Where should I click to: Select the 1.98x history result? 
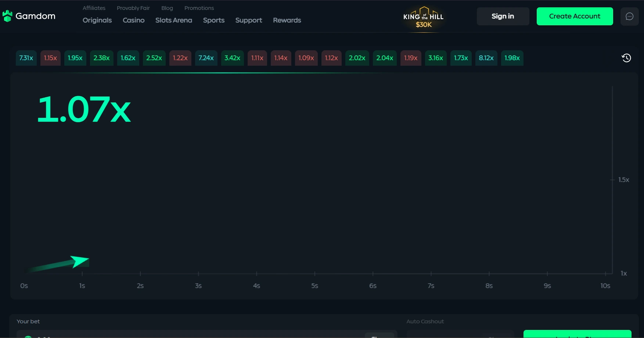512,58
